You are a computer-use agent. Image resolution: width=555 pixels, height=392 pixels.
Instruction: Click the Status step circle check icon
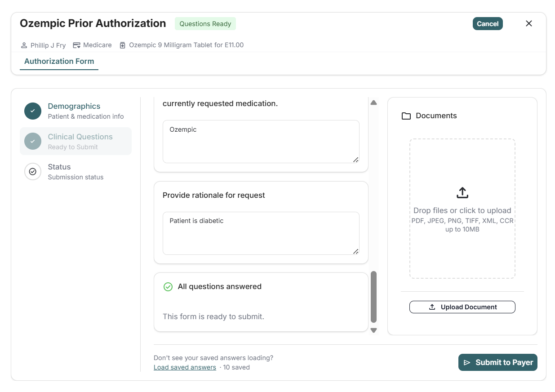(33, 172)
